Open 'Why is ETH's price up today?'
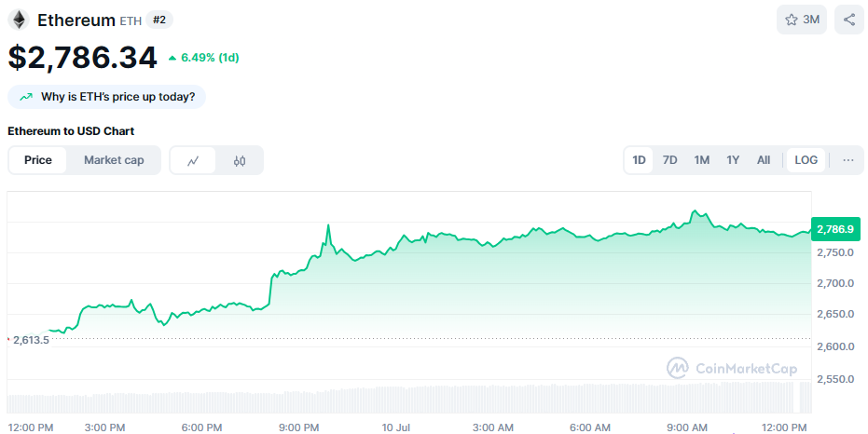The height and width of the screenshot is (434, 868). 106,97
